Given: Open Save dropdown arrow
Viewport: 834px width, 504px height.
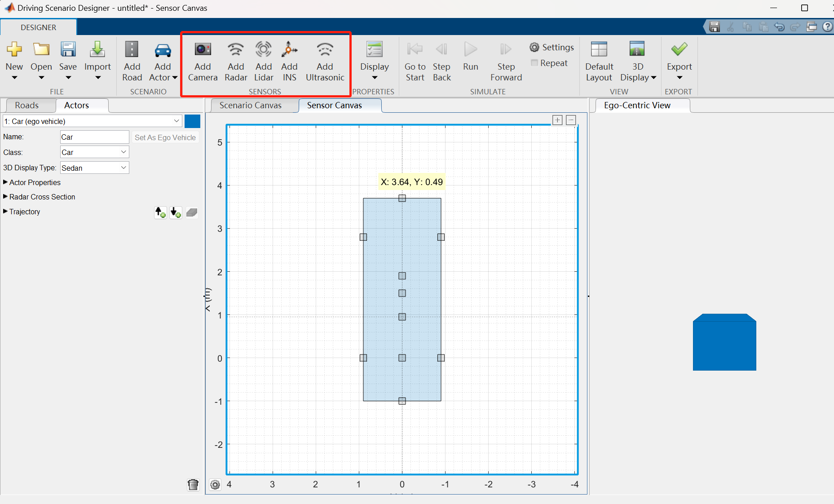Looking at the screenshot, I should (68, 78).
